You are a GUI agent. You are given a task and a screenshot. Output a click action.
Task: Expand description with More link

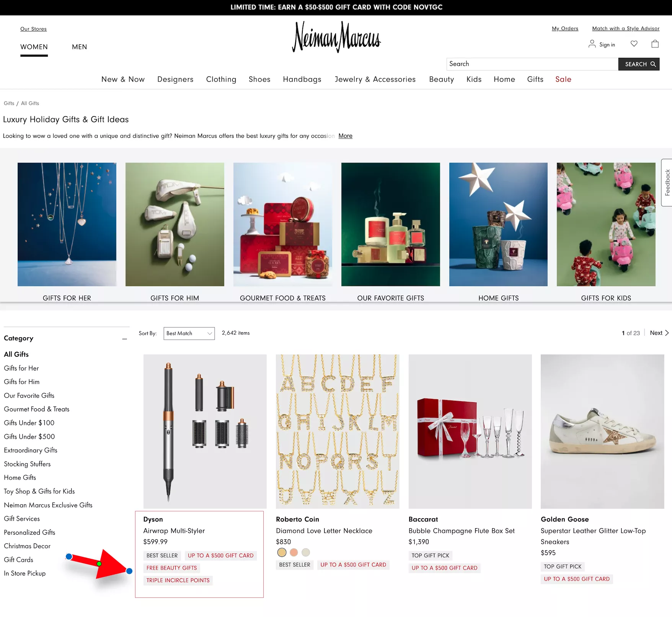[345, 136]
